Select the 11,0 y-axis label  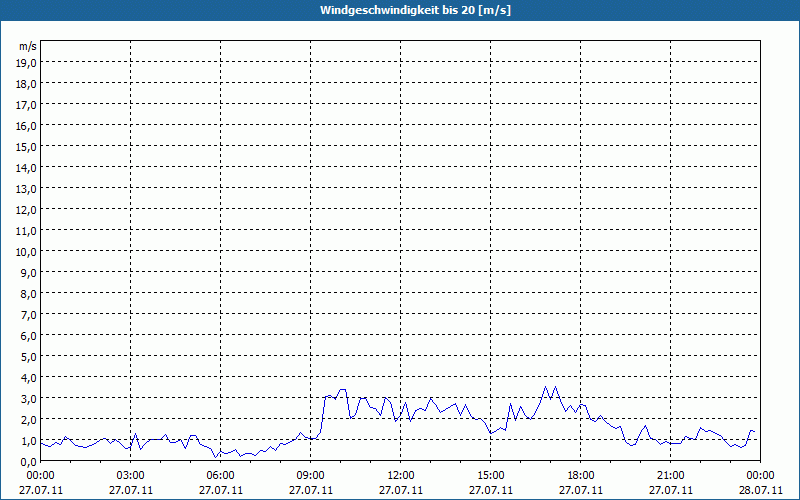(x=26, y=231)
